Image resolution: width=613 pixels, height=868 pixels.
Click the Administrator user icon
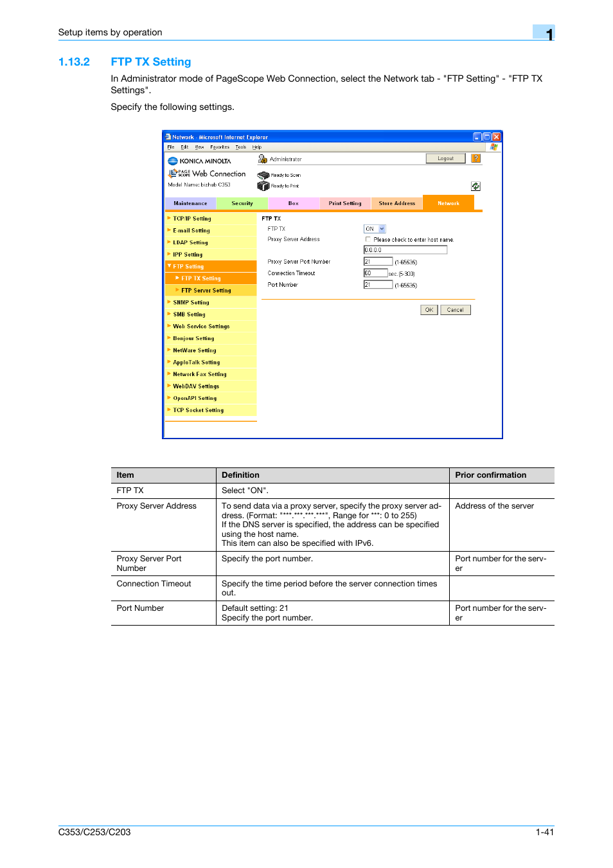click(263, 159)
